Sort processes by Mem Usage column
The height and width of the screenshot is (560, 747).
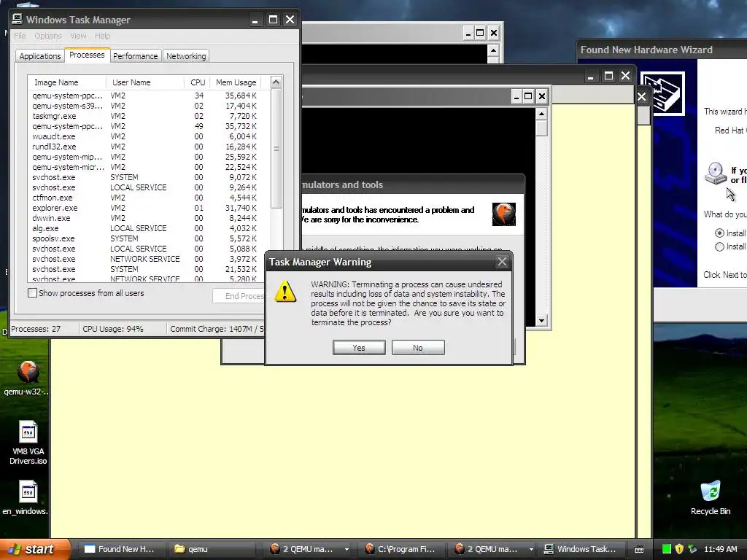coord(236,82)
